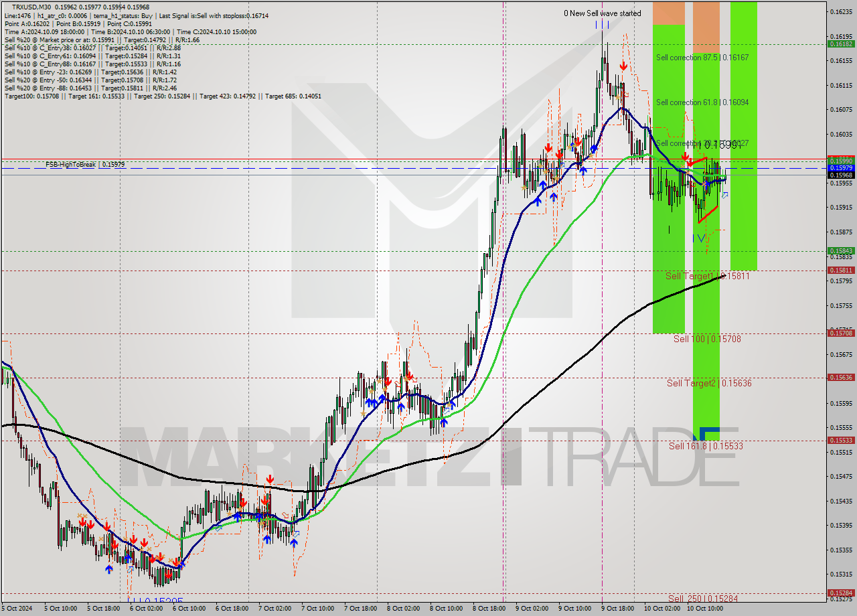857x616 pixels.
Task: Click green 0.15843 price tag on axis
Action: pos(841,251)
